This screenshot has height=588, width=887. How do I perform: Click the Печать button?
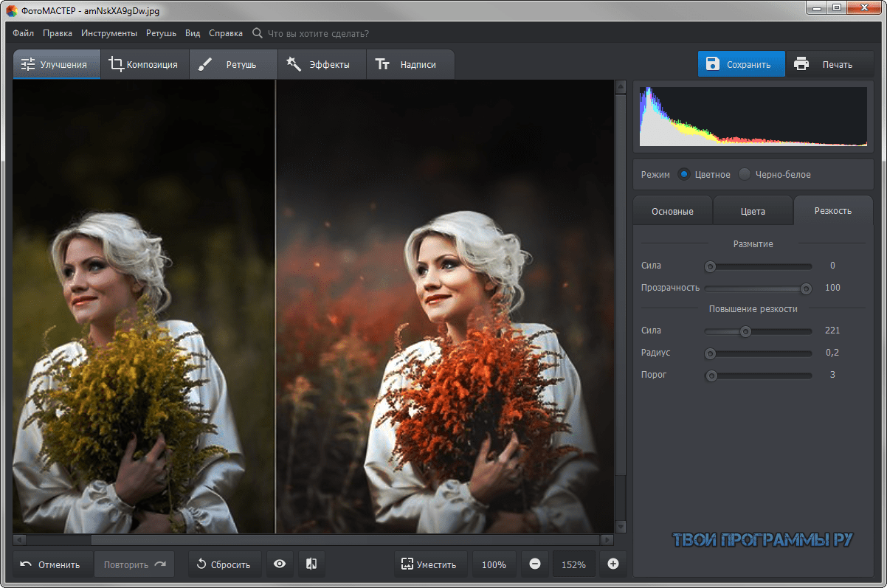829,64
